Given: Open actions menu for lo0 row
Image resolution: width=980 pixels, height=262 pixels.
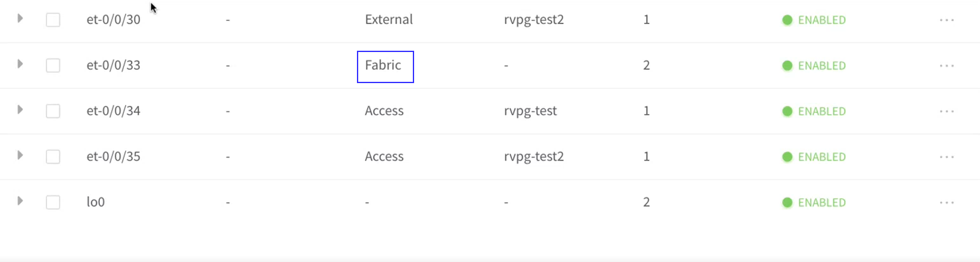Looking at the screenshot, I should [x=946, y=202].
